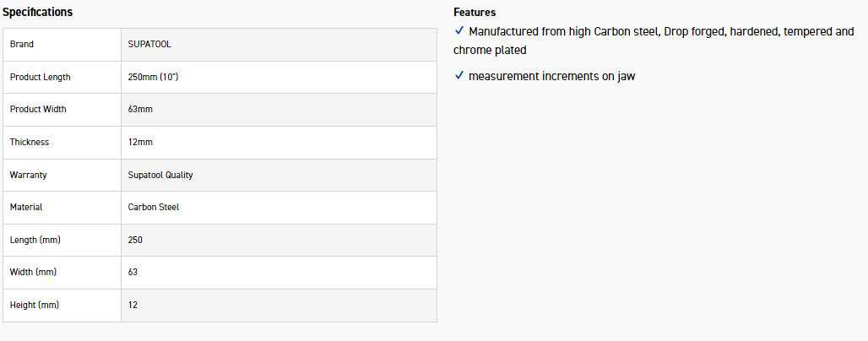The width and height of the screenshot is (868, 341).
Task: Select the SUPATOOL brand value
Action: (x=149, y=44)
